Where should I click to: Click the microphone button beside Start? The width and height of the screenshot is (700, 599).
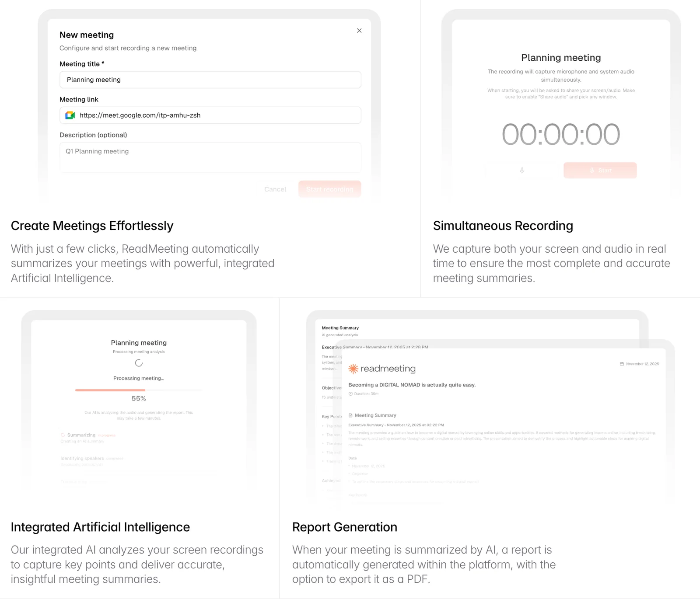(522, 171)
